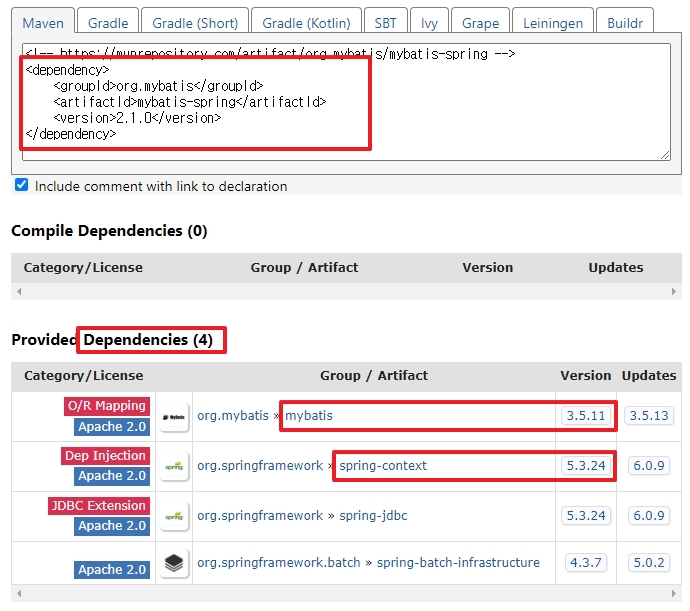Image resolution: width=690 pixels, height=611 pixels.
Task: Click right arrow of Compile Dependencies scrollbar
Action: click(674, 291)
